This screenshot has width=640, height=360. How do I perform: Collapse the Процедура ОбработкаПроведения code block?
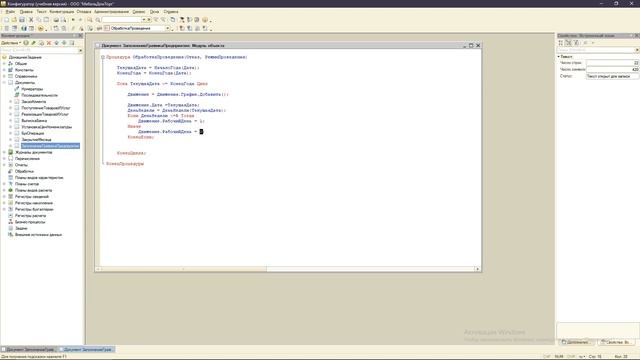pyautogui.click(x=103, y=57)
